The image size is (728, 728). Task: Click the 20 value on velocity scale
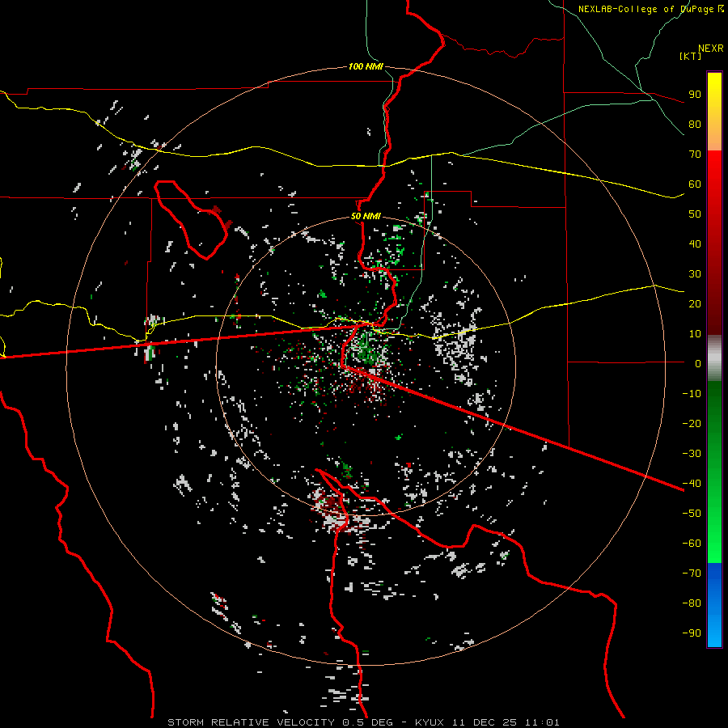(695, 303)
